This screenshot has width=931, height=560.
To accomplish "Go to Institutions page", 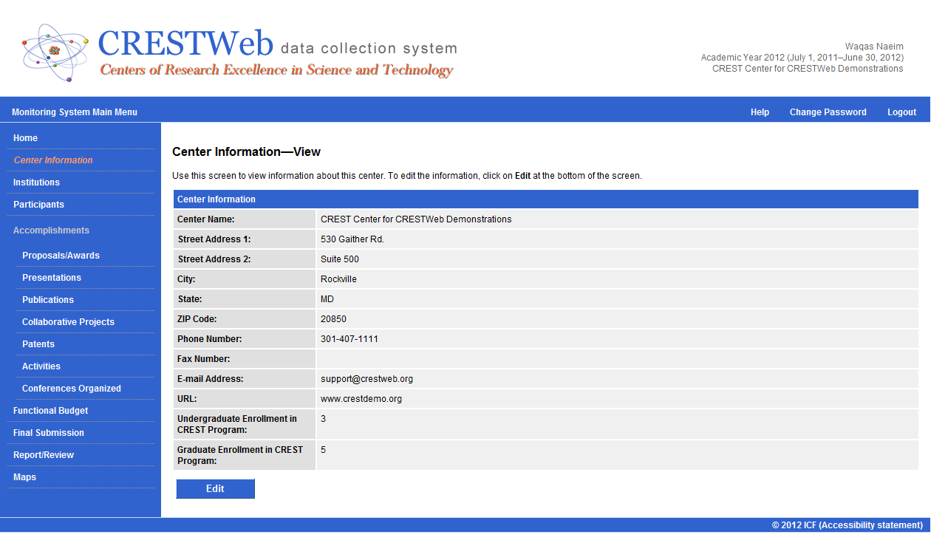I will coord(36,182).
